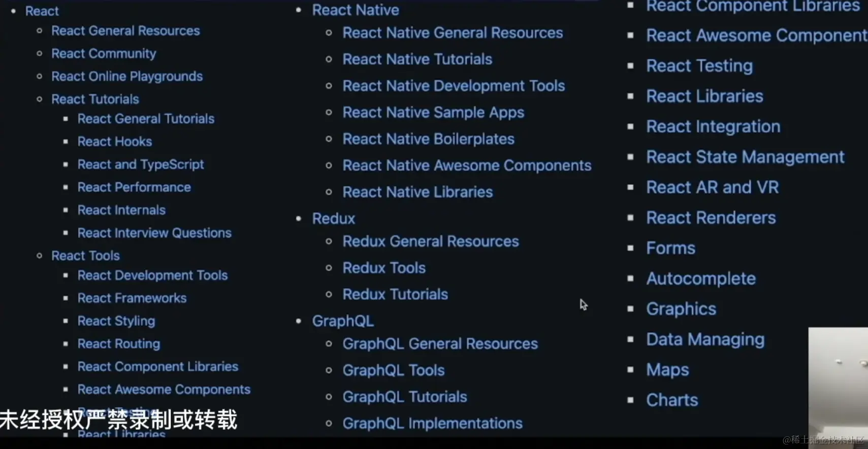This screenshot has width=868, height=449.
Task: Go to GraphQL Tools section
Action: pyautogui.click(x=394, y=370)
